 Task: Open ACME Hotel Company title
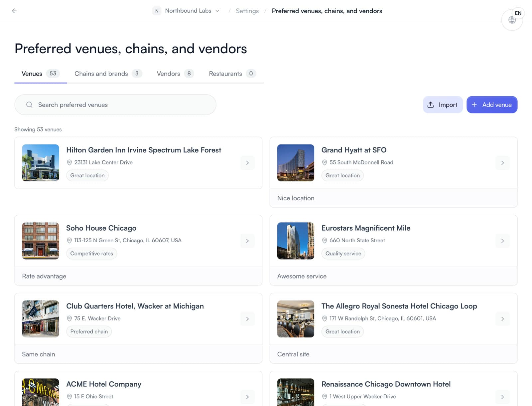coord(104,384)
